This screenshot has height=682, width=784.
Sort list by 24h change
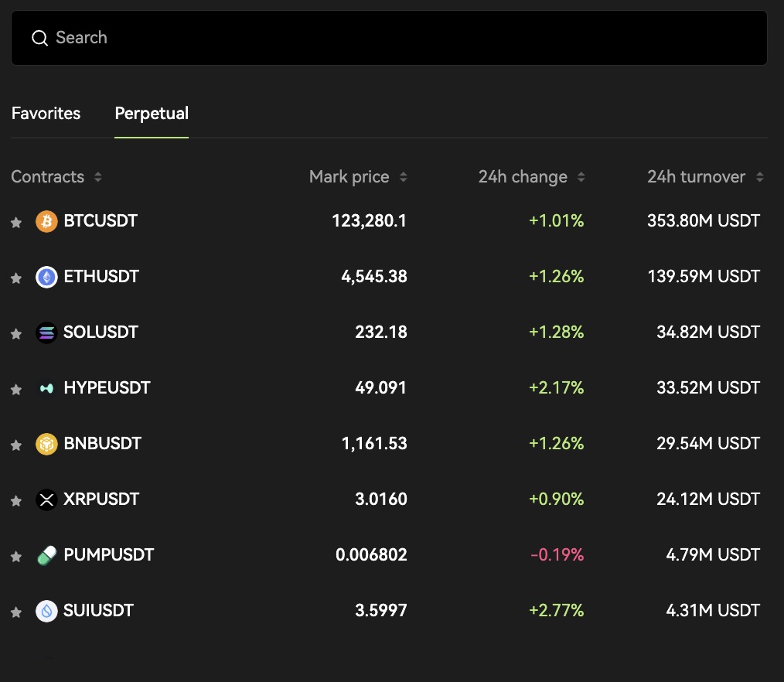click(x=581, y=177)
